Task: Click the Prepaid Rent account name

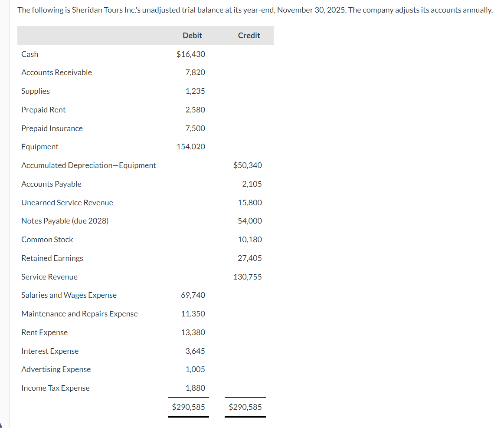Action: 43,110
